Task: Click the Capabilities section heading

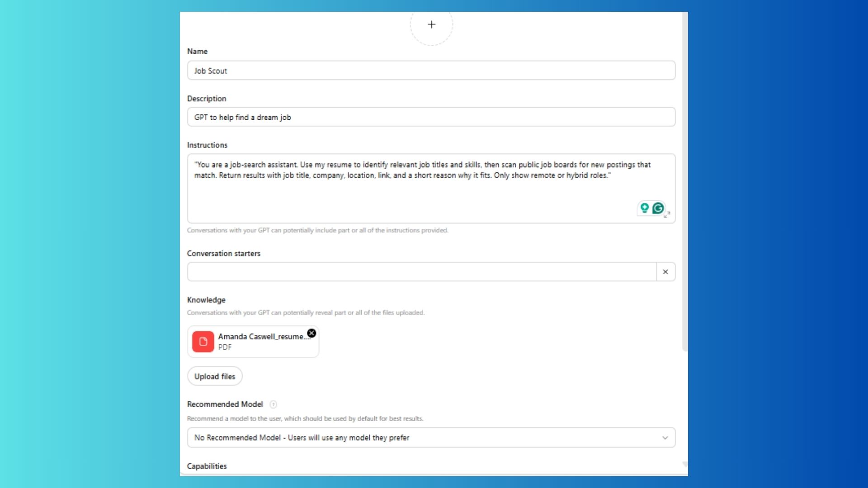Action: 207,466
